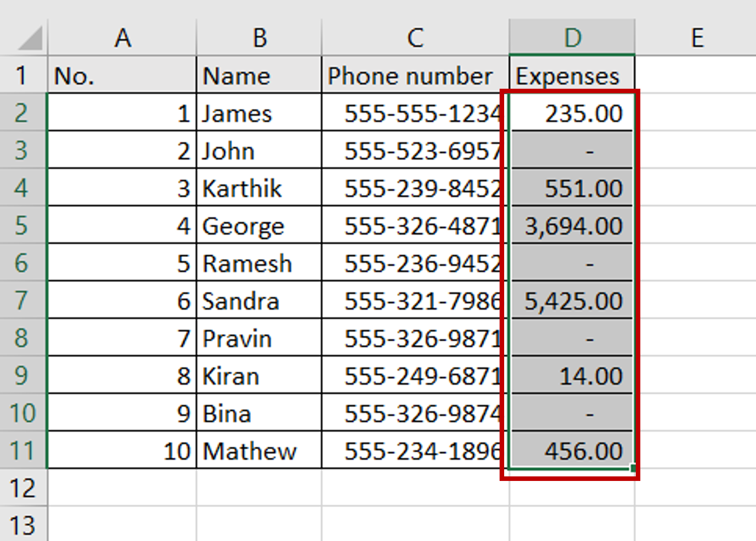Click the empty cell in row 12 column B

click(x=258, y=488)
